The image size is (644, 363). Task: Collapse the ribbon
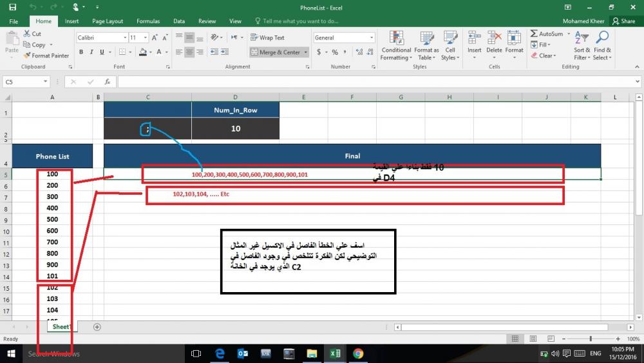637,66
